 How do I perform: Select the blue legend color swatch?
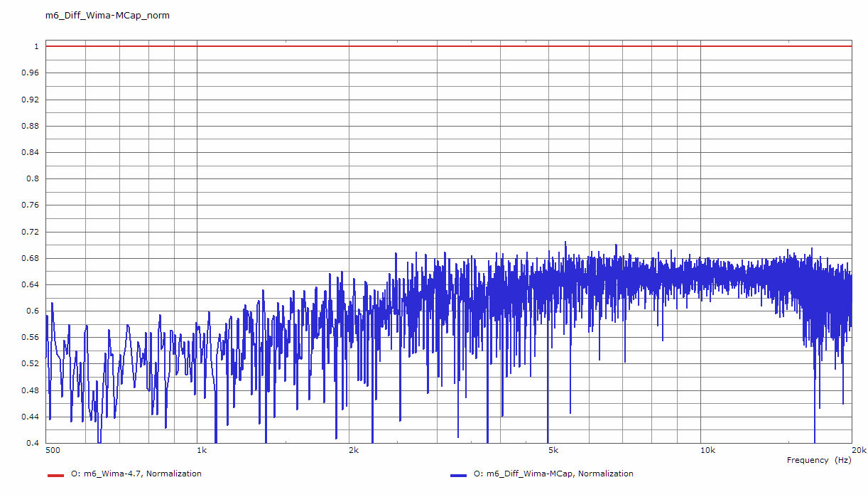tap(459, 474)
